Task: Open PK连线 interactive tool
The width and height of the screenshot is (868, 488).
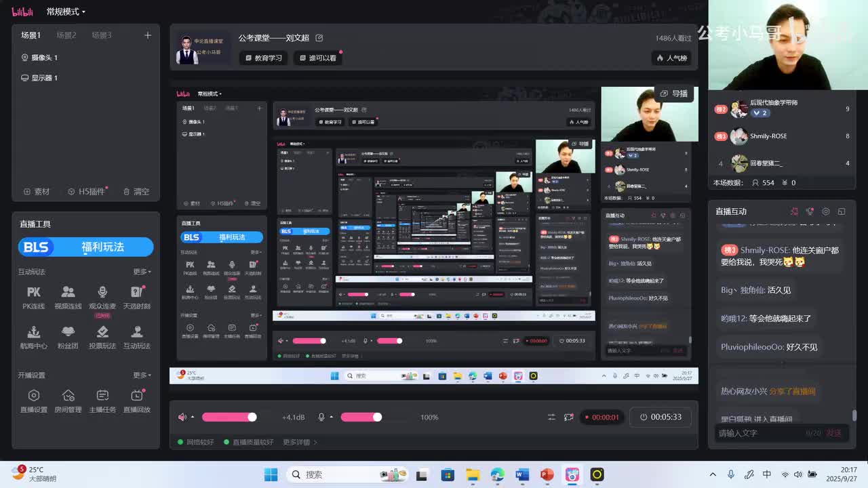Action: 33,298
